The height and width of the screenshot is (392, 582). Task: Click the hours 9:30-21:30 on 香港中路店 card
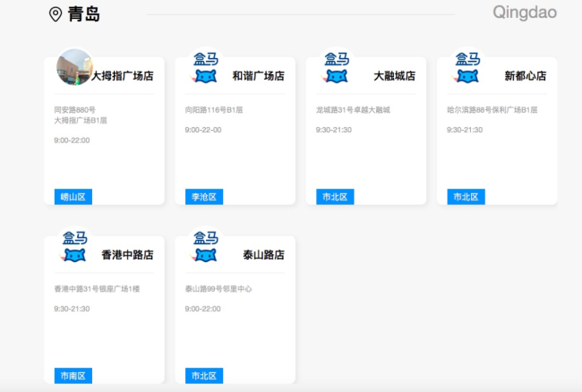pos(72,309)
